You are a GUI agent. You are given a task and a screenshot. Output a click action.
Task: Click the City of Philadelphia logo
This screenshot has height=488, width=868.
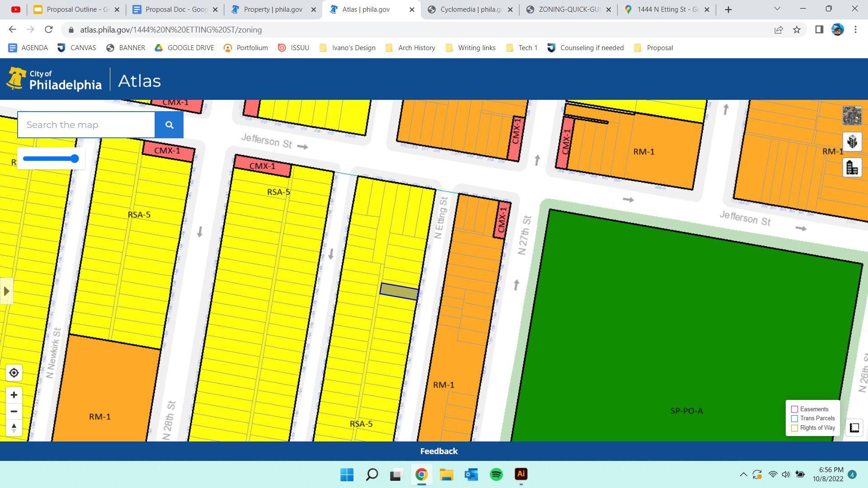click(x=54, y=80)
